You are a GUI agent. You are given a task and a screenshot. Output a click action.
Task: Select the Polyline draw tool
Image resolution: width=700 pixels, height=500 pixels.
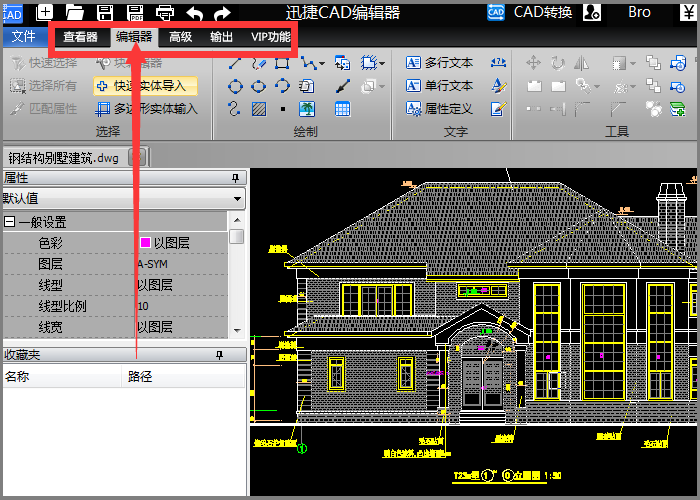(x=308, y=63)
